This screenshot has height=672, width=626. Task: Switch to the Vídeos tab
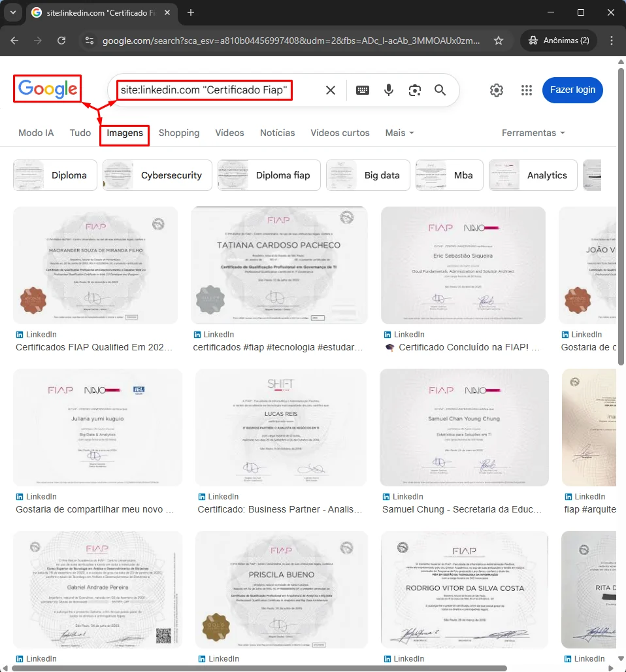pos(229,133)
